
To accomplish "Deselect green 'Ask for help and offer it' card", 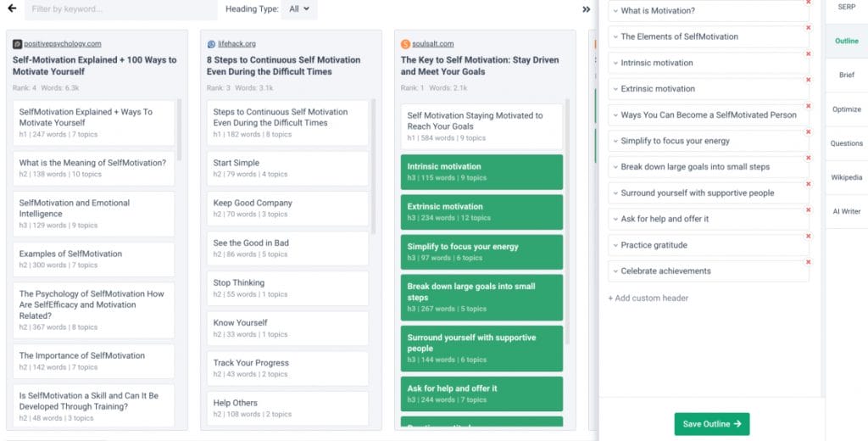I will (x=481, y=394).
